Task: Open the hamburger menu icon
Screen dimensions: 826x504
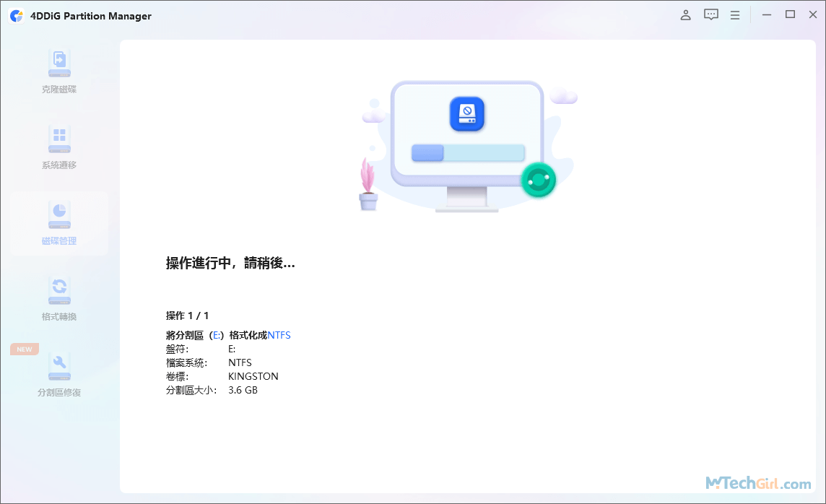Action: click(735, 14)
